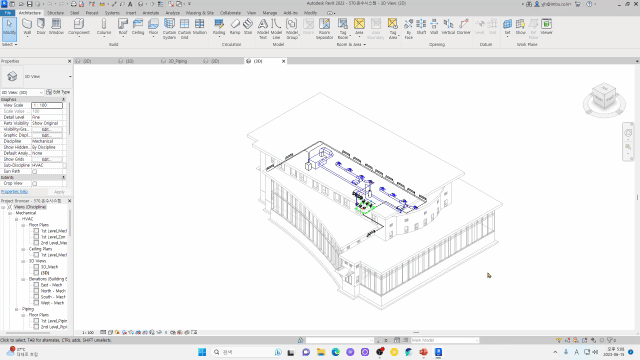This screenshot has width=640, height=360.
Task: Click the Ramp tool icon
Action: point(235,27)
